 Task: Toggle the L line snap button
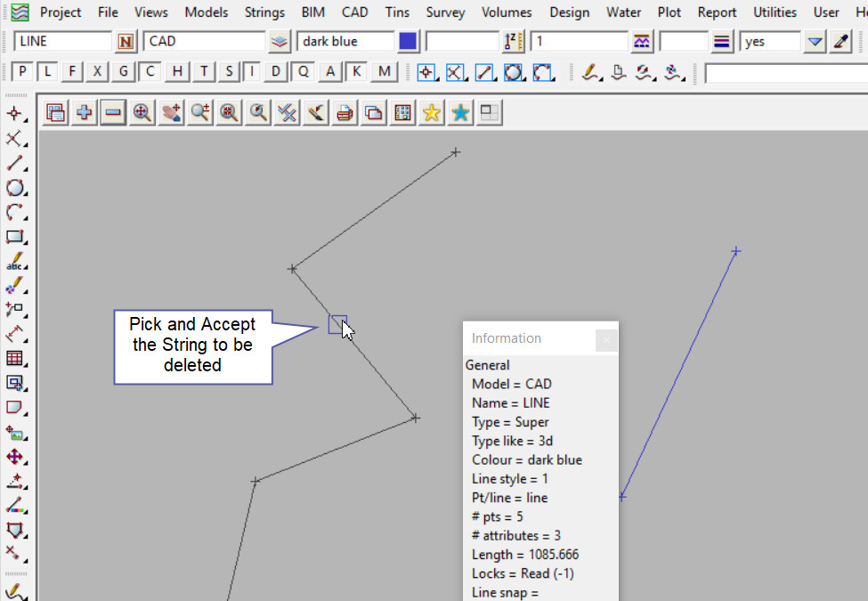47,72
